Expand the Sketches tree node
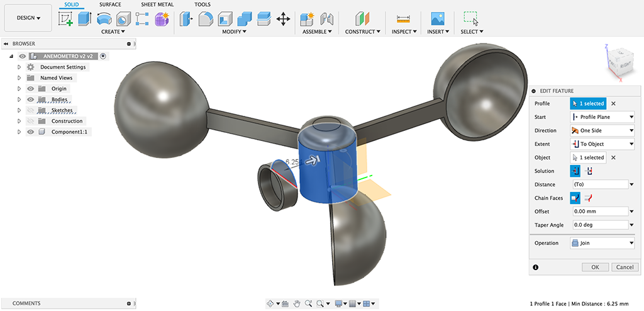 19,110
